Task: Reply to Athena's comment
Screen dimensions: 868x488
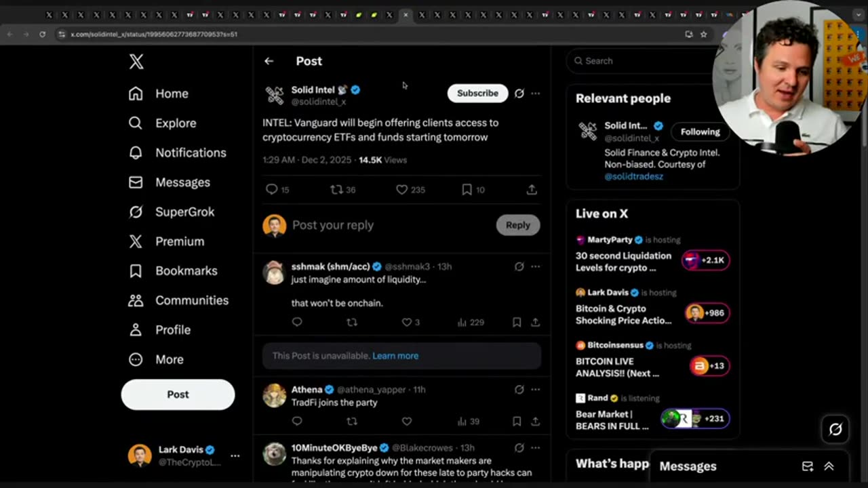Action: coord(297,422)
